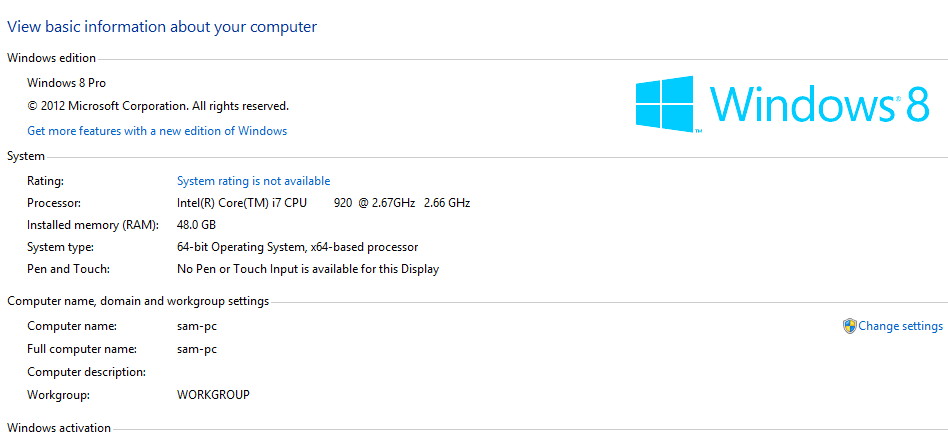
Task: Open the 'System rating is not available' link
Action: 253,181
